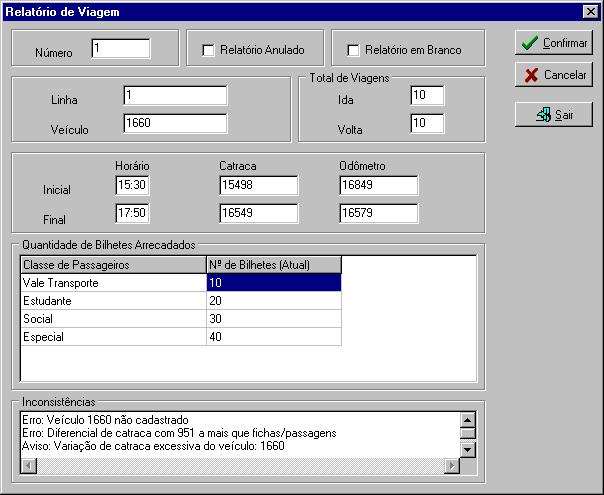Image resolution: width=604 pixels, height=495 pixels.
Task: Click the Social ticket count cell 30
Action: (x=274, y=319)
